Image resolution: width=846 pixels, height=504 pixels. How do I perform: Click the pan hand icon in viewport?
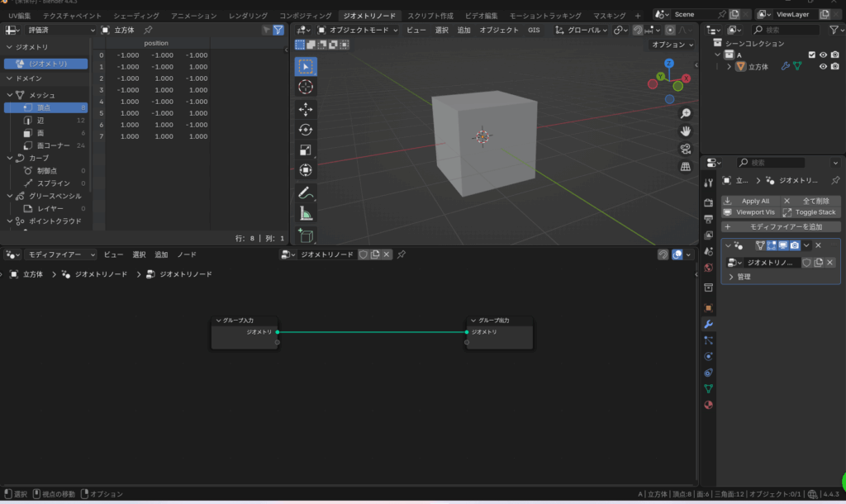(685, 131)
